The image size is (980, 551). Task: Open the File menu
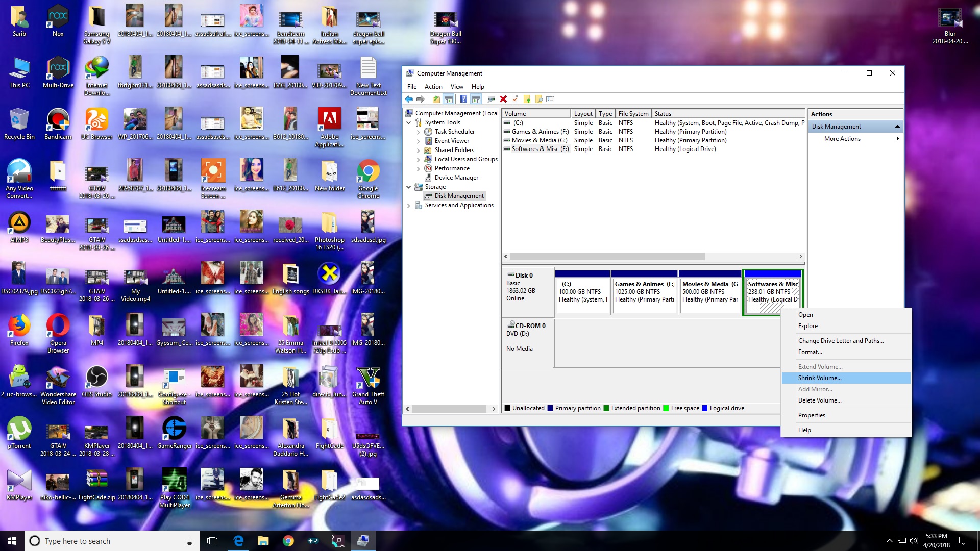point(412,87)
